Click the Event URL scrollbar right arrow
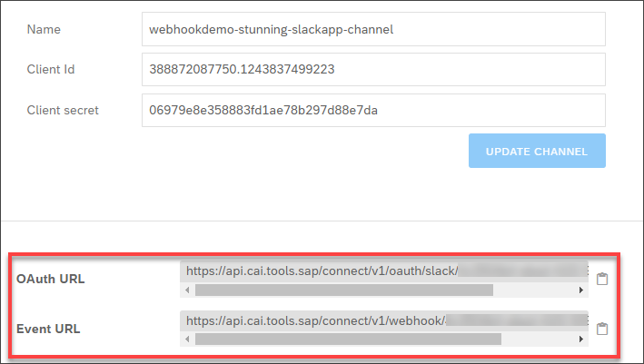Image resolution: width=644 pixels, height=364 pixels. click(x=581, y=339)
